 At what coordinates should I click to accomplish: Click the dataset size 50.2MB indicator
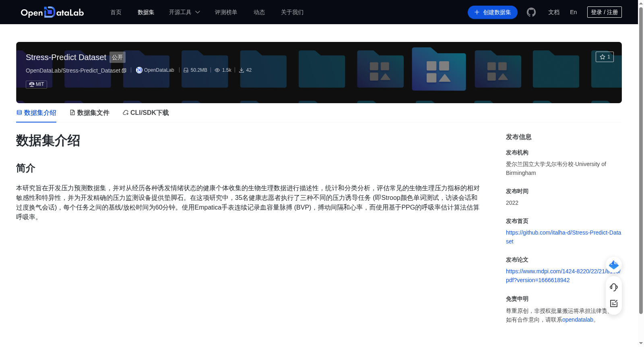pyautogui.click(x=195, y=70)
